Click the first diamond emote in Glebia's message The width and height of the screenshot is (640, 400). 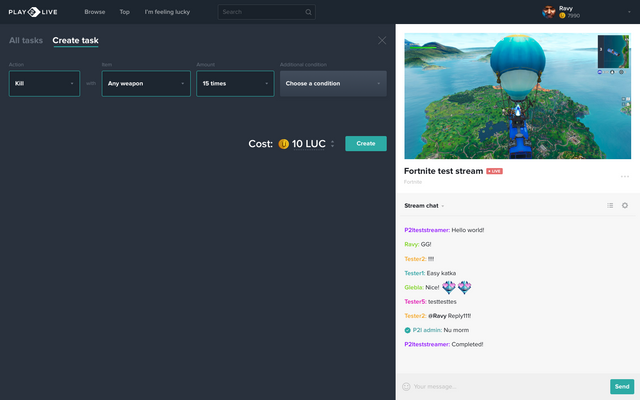[x=449, y=287]
